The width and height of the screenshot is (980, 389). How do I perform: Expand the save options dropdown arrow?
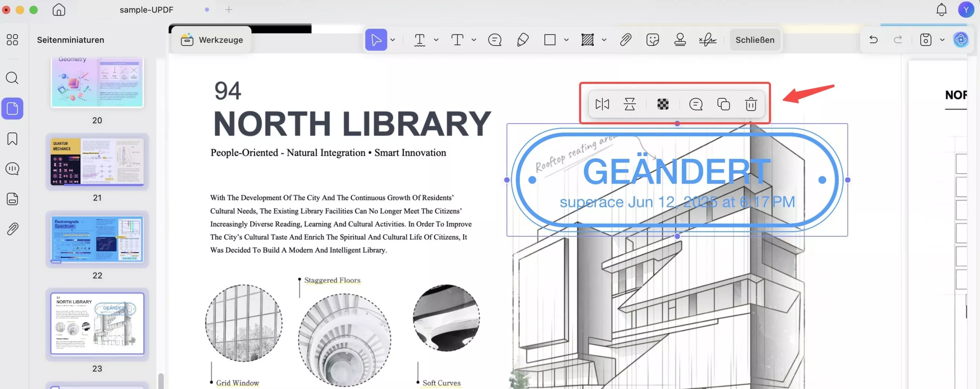(942, 40)
